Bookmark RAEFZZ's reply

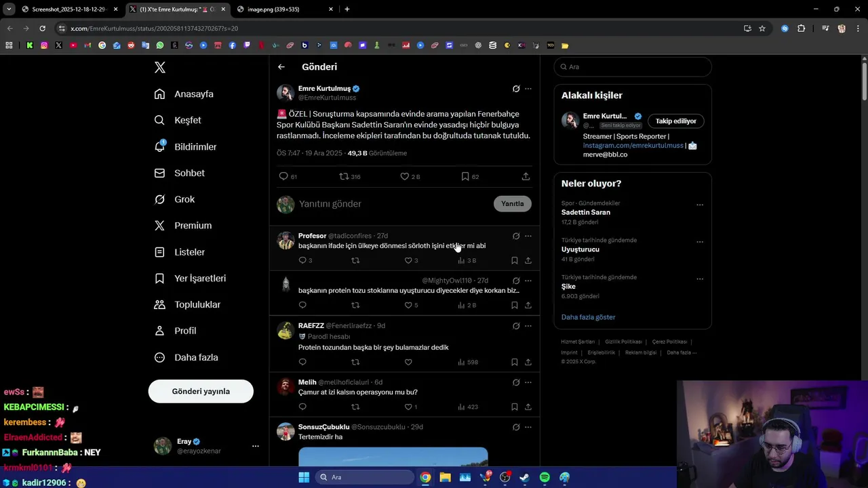[515, 362]
